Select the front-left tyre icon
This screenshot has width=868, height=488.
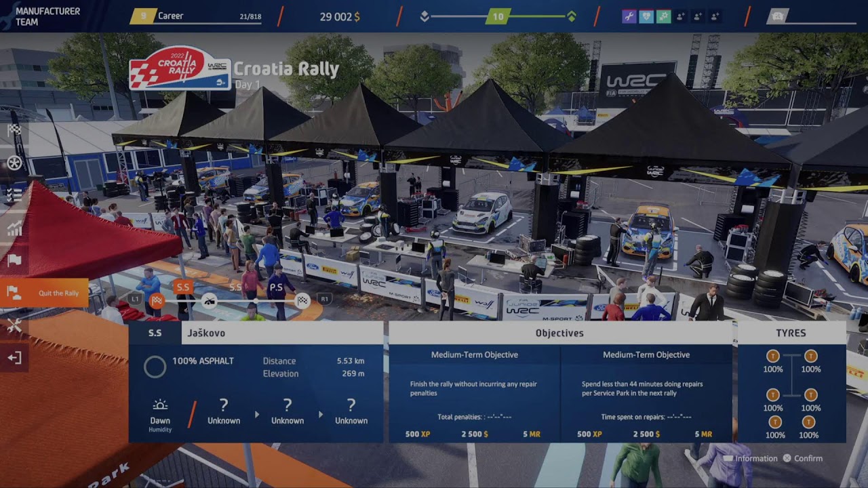[x=772, y=356]
